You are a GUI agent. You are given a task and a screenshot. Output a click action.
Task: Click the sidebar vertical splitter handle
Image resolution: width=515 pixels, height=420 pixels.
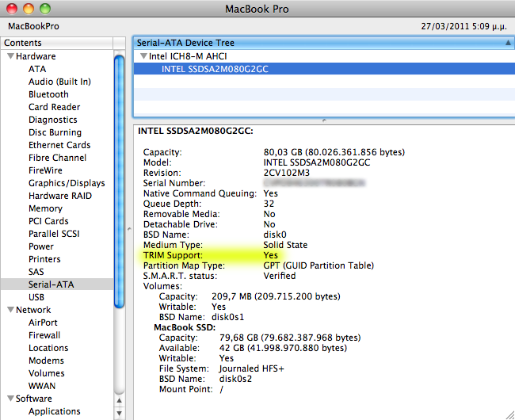click(129, 229)
